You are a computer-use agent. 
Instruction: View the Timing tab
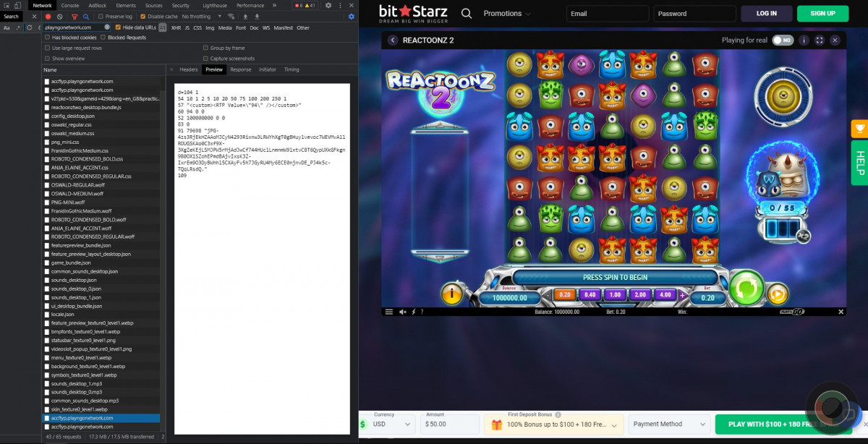point(292,69)
